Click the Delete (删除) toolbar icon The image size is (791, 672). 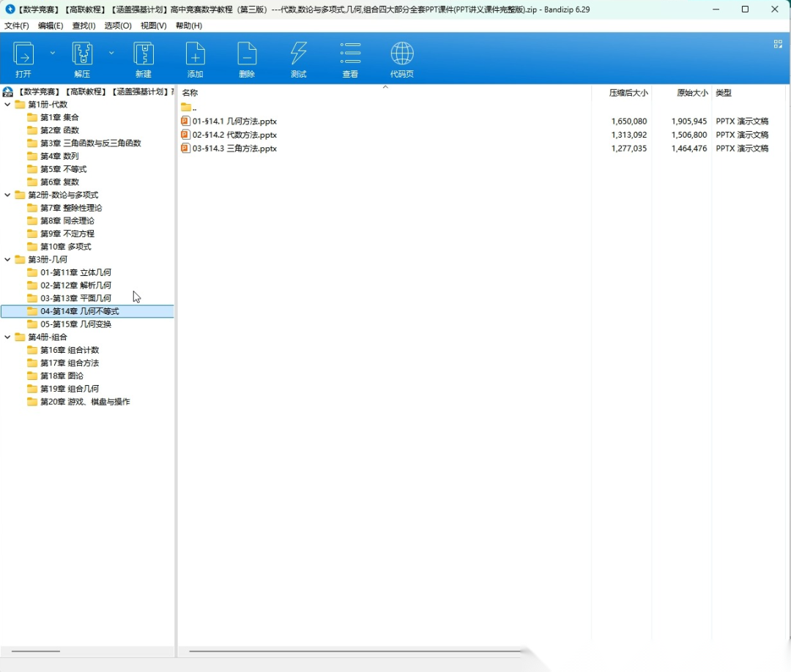pos(247,54)
